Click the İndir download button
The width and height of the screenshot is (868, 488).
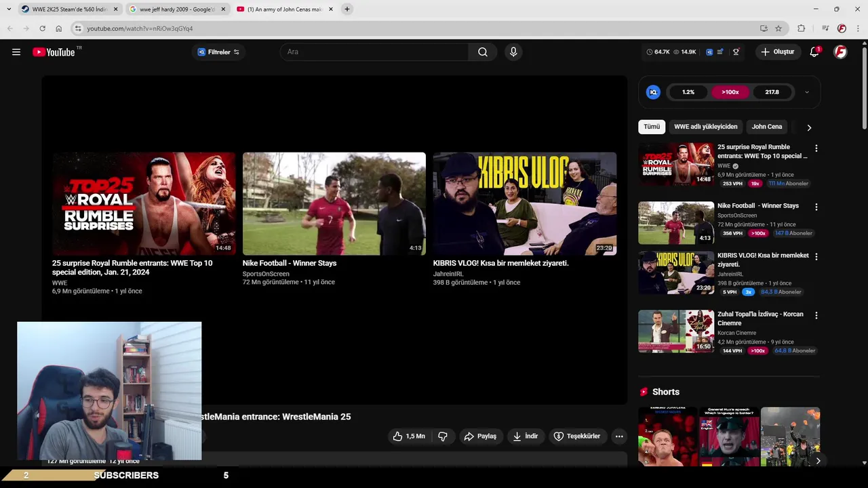(526, 436)
